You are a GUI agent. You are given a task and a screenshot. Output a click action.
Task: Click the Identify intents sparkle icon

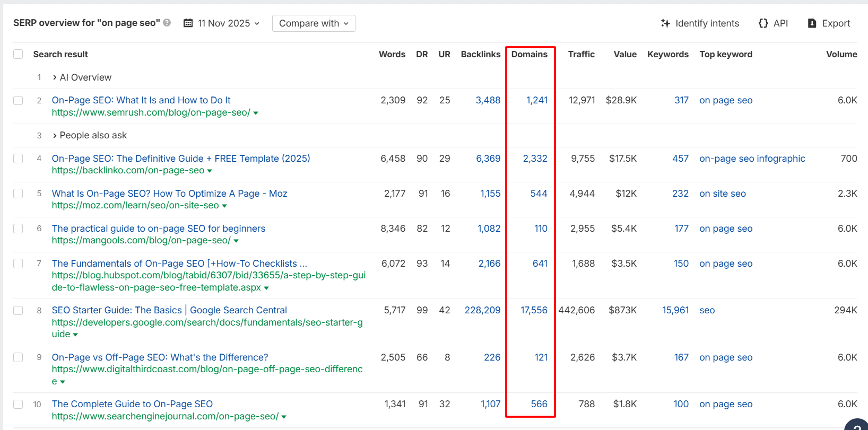tap(665, 23)
